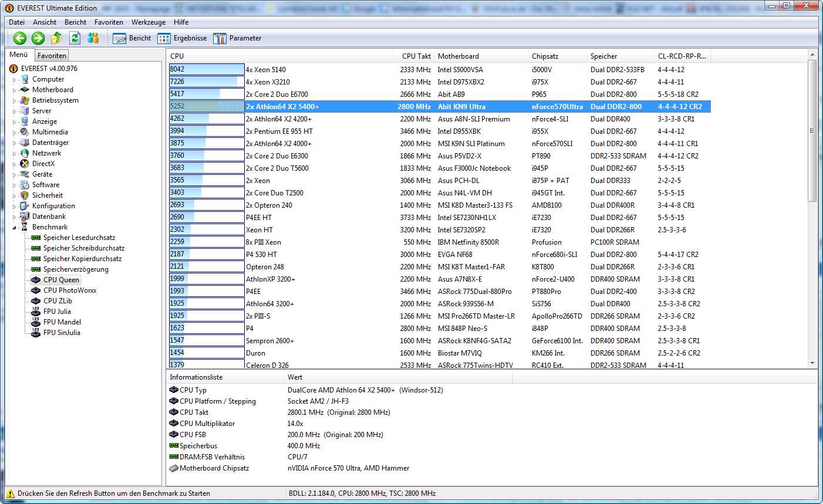This screenshot has height=504, width=823.
Task: Switch to the Menü tab
Action: tap(19, 55)
